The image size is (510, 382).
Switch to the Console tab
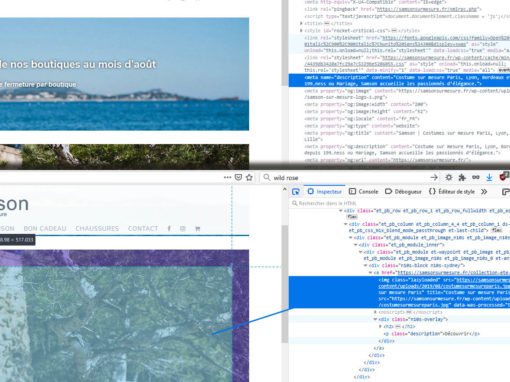364,192
